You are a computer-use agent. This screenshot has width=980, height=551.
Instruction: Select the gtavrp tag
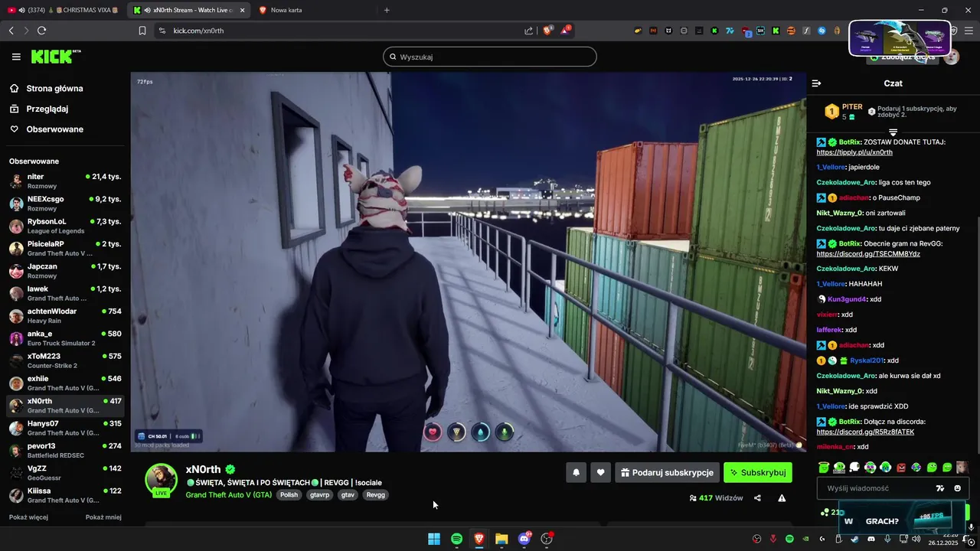point(320,495)
